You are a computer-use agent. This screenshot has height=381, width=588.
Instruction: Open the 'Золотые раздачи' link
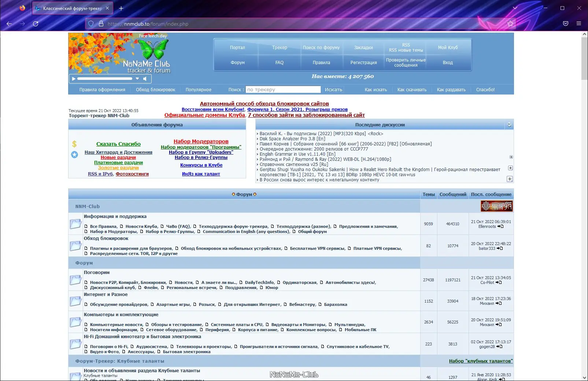118,168
